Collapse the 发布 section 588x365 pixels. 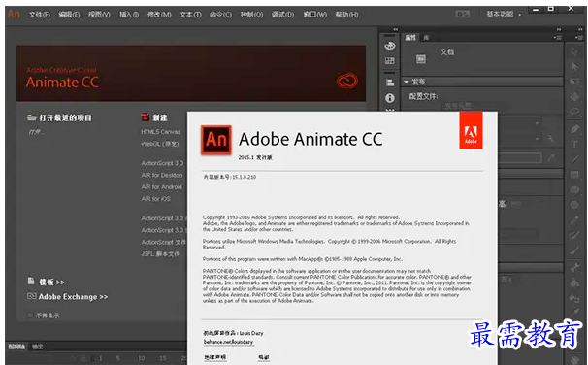point(407,82)
